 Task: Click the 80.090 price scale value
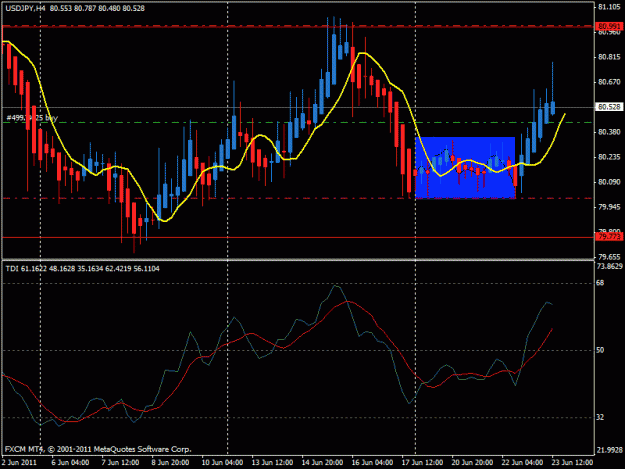click(x=609, y=182)
